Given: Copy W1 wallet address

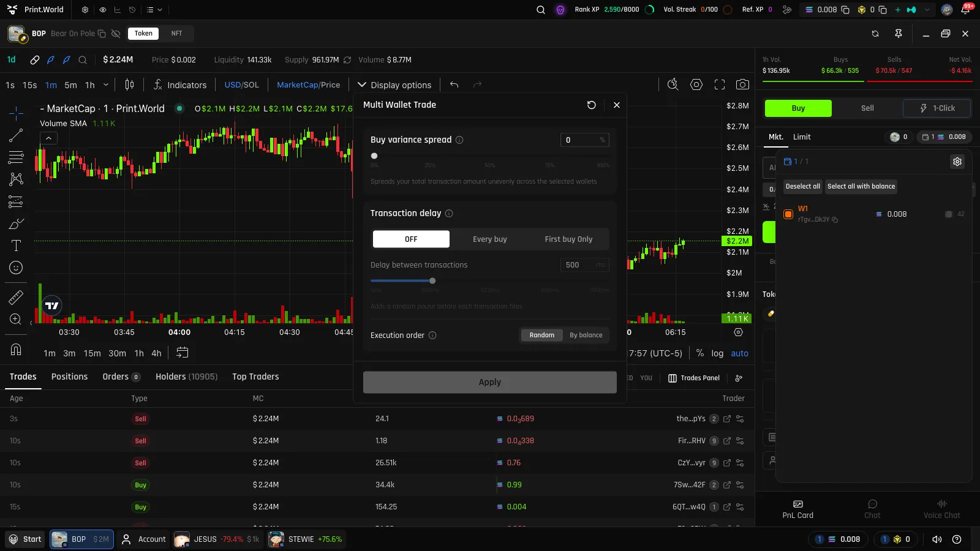Looking at the screenshot, I should [835, 220].
